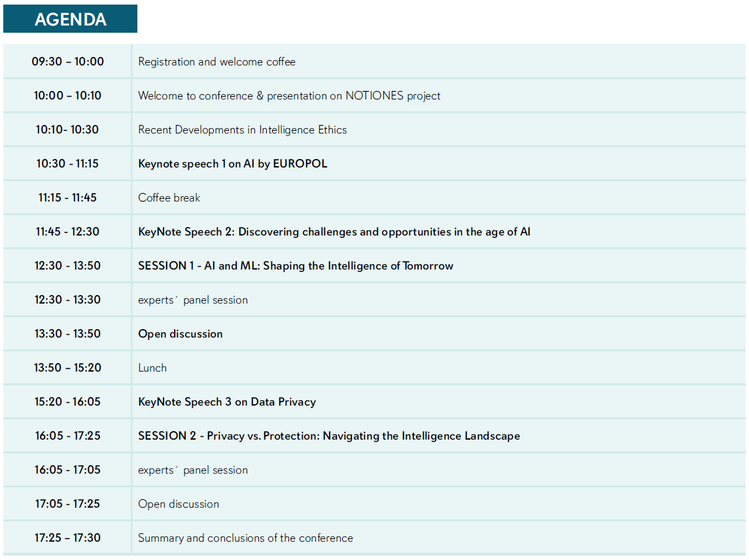Select the 16:05 - 17:25 time cell
This screenshot has width=749, height=560.
click(67, 436)
